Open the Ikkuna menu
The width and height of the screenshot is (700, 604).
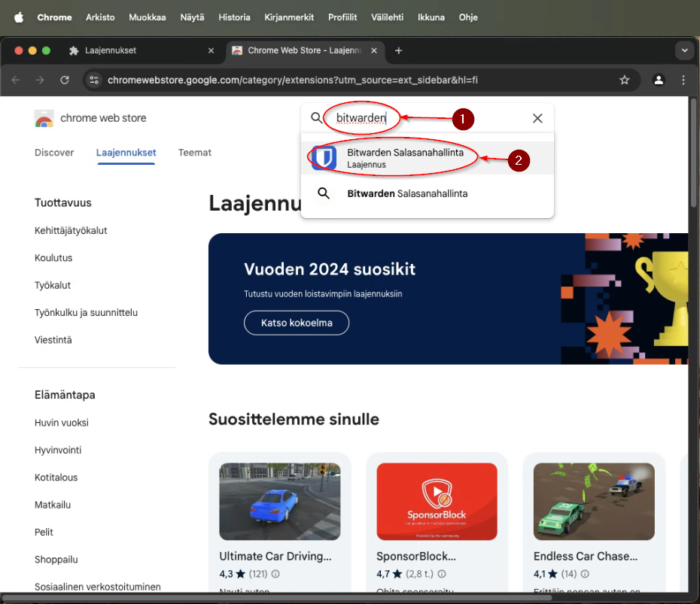tap(431, 17)
